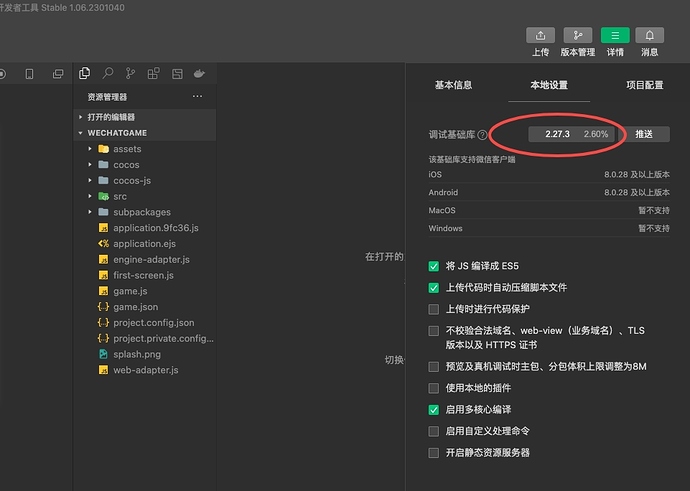The height and width of the screenshot is (491, 690).
Task: Click the 资源管理器 panel title
Action: coord(107,97)
